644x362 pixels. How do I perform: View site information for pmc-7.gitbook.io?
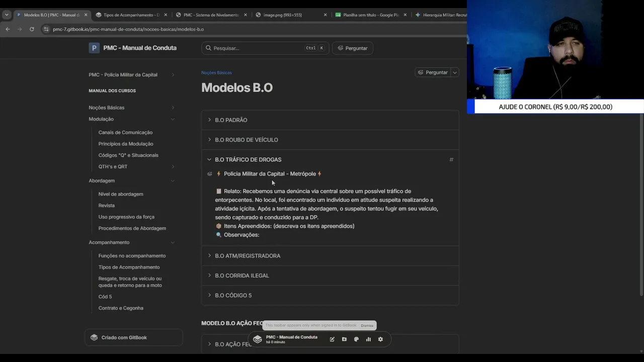tap(46, 29)
